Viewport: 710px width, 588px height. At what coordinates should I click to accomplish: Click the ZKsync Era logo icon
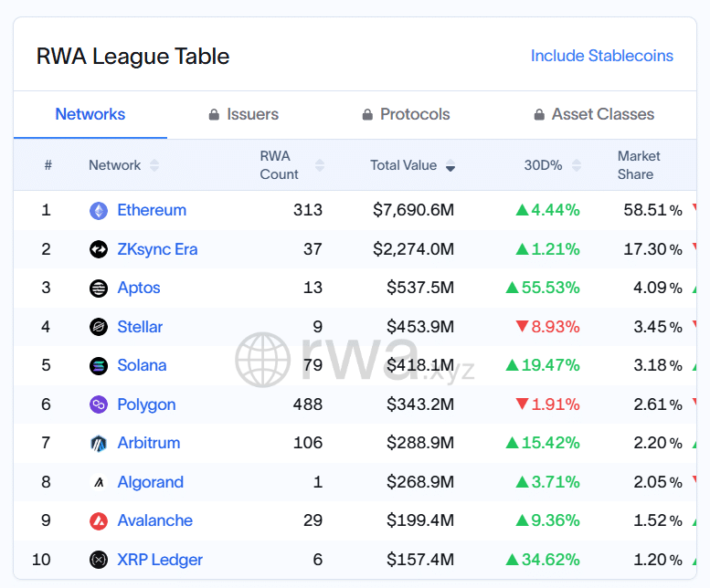point(99,249)
